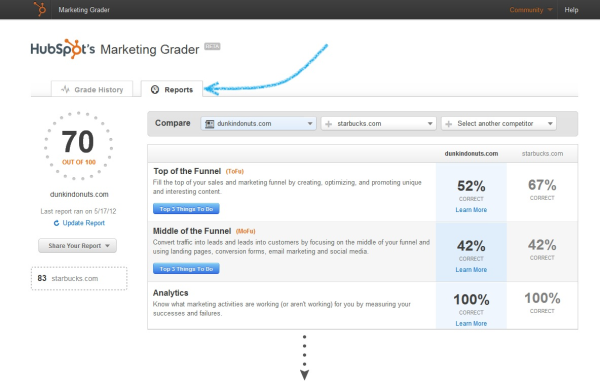Open the dunkindonuts.com compare dropdown
Viewport: 600px width, 383px height.
pyautogui.click(x=259, y=124)
